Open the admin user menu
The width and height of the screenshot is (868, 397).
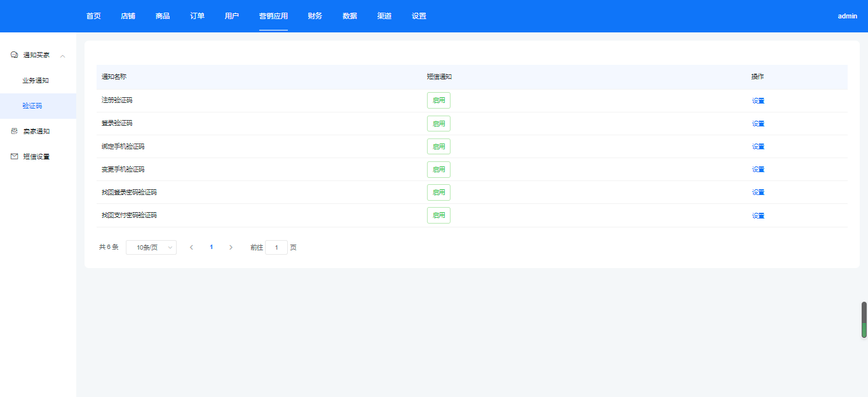pyautogui.click(x=847, y=16)
